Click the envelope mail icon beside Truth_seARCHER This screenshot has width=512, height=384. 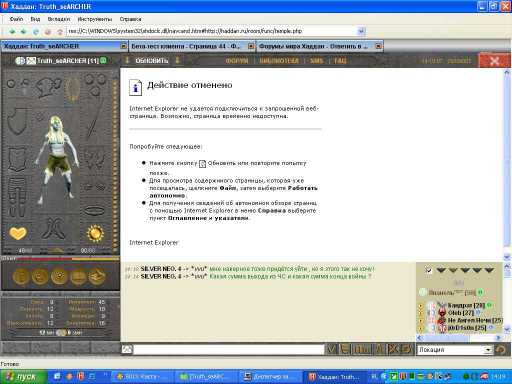point(31,61)
